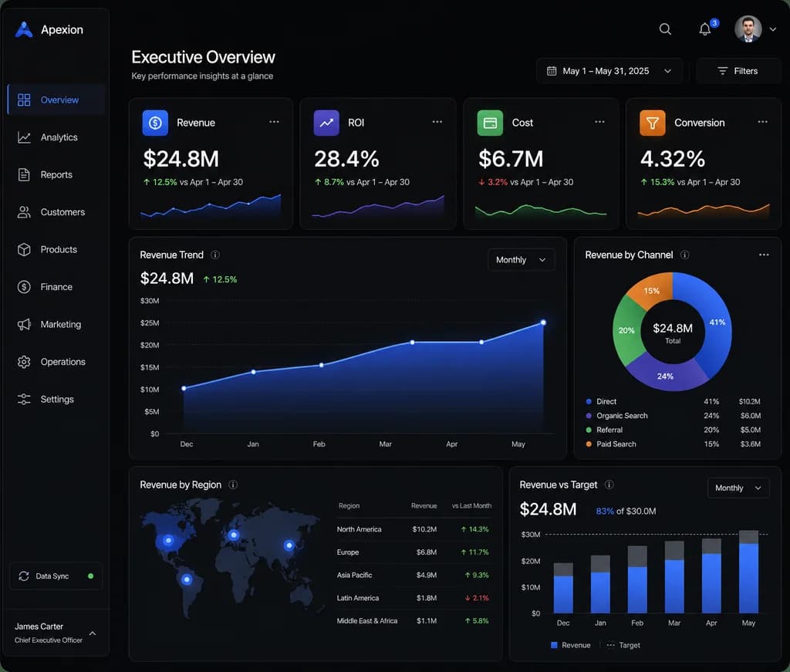790x672 pixels.
Task: Click the Revenue by Region info icon
Action: [x=233, y=485]
